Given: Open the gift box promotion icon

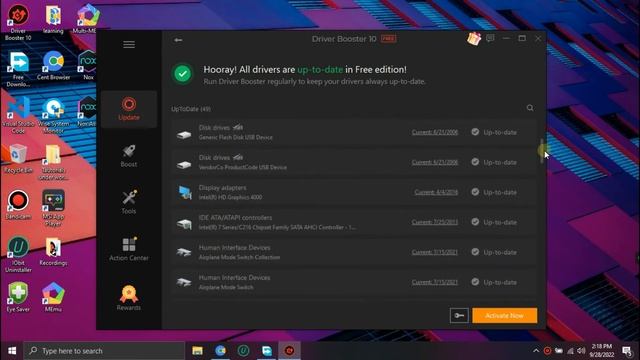Looking at the screenshot, I should point(474,39).
